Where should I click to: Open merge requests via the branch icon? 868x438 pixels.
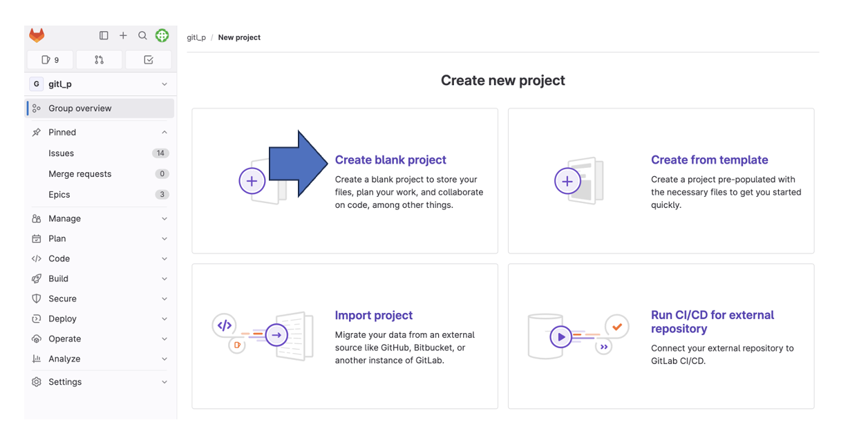tap(99, 60)
